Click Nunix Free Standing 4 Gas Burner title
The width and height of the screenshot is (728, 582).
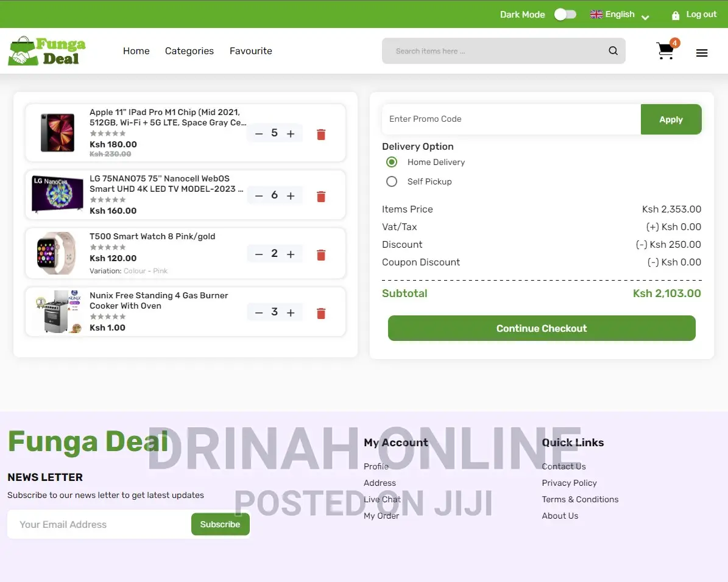159,301
